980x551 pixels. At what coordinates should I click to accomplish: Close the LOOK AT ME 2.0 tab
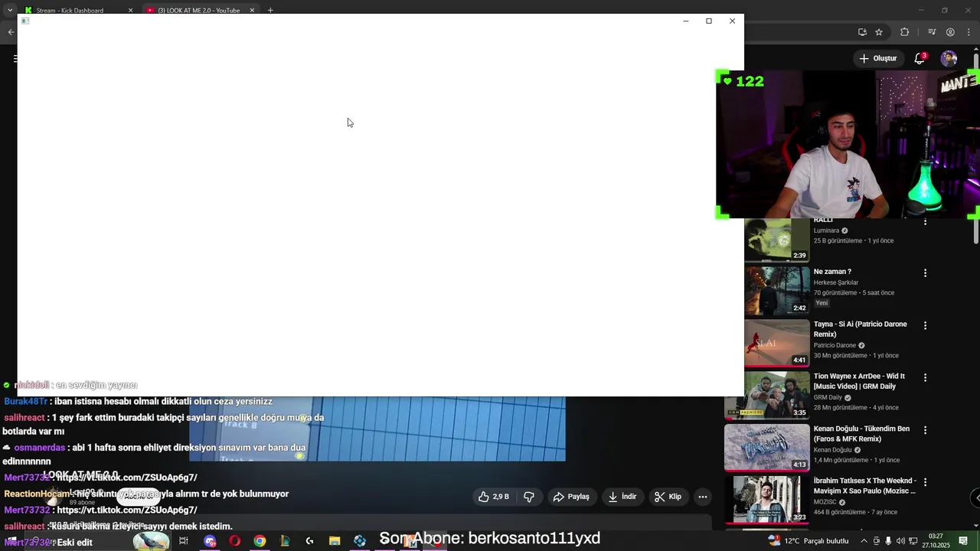(252, 10)
